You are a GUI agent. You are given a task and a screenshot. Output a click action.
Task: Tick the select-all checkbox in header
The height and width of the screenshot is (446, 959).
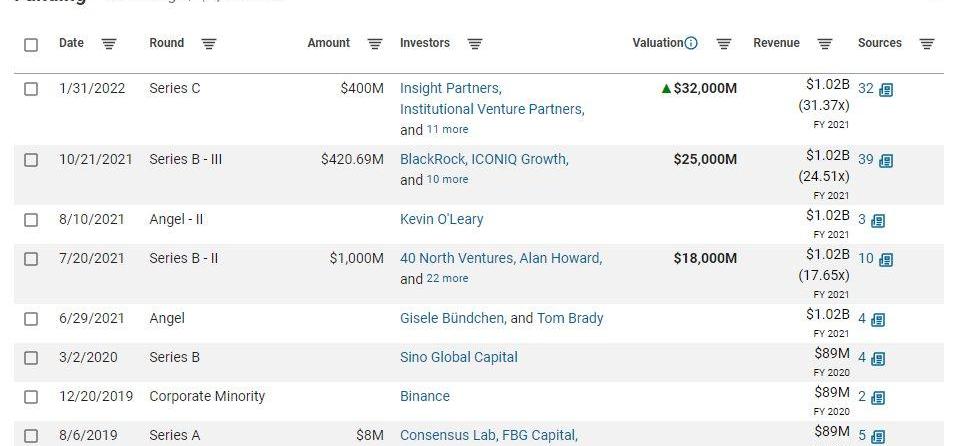[x=31, y=45]
